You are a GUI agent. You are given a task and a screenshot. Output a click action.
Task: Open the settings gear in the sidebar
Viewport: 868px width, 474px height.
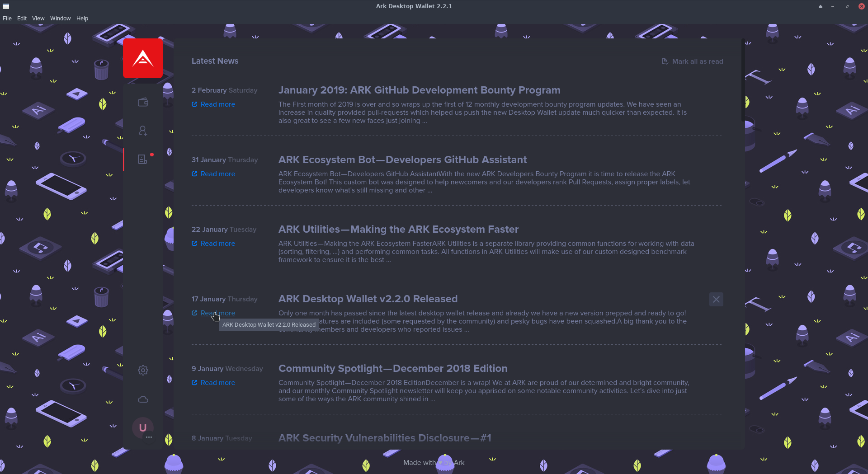tap(142, 370)
